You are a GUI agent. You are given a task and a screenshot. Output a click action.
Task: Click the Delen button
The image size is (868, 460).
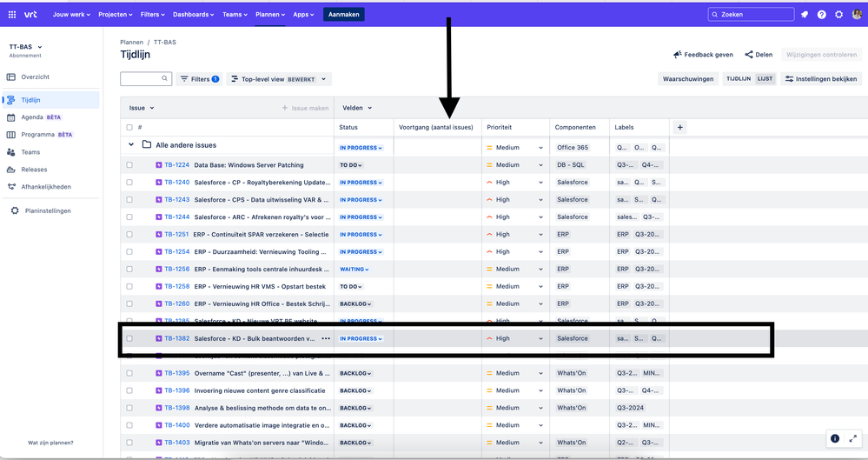(759, 55)
